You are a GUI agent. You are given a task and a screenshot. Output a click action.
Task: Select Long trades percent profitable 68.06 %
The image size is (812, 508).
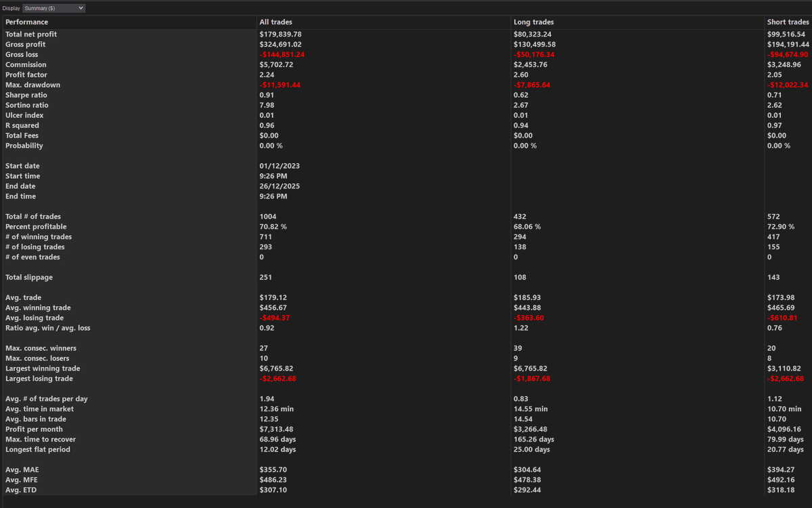coord(527,227)
